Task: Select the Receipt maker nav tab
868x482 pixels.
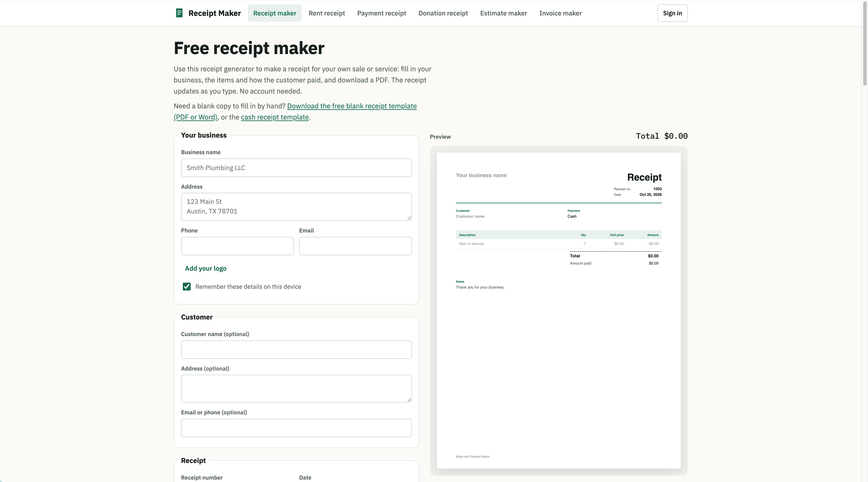Action: 275,13
